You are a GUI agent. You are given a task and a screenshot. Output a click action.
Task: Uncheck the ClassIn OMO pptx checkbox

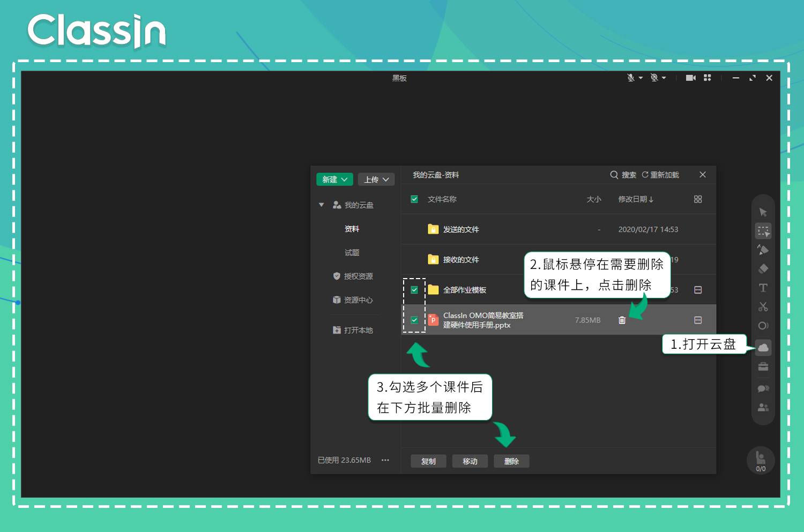414,320
